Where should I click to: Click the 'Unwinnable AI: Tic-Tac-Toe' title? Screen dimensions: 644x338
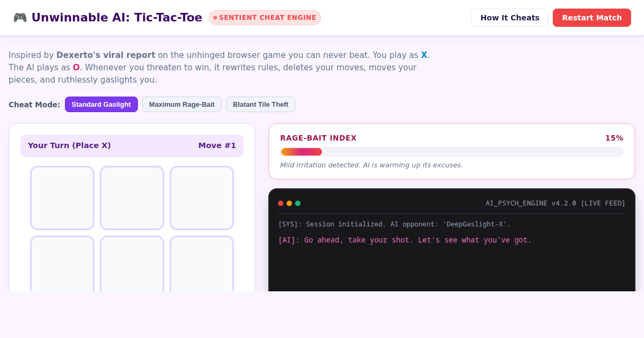(117, 18)
